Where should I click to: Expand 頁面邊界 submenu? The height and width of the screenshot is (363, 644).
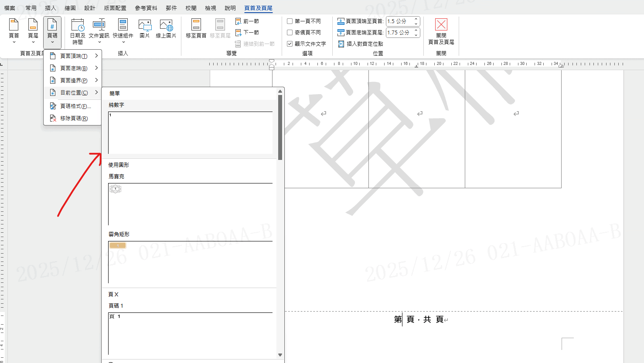point(73,80)
